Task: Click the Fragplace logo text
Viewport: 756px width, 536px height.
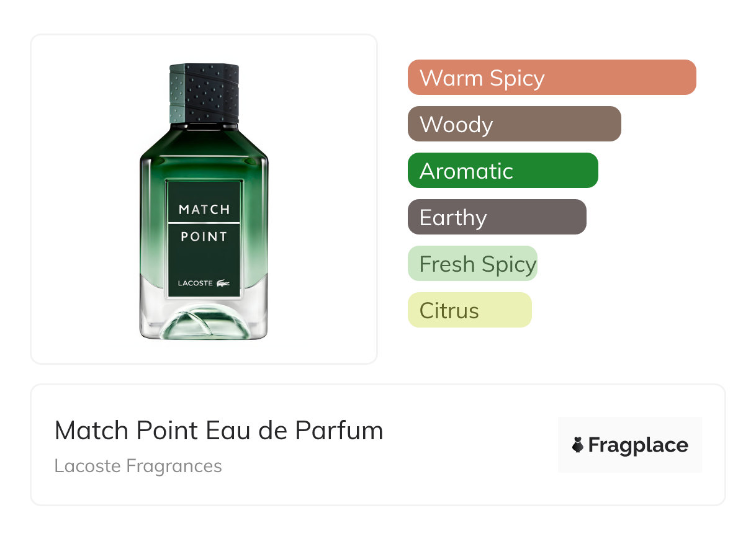Action: [x=638, y=445]
